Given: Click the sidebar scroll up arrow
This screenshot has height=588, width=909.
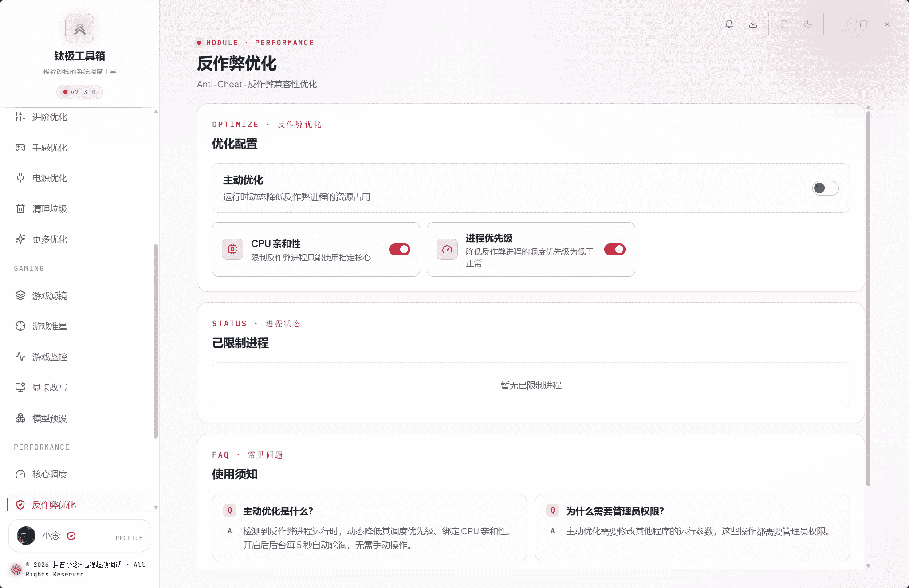Looking at the screenshot, I should (x=156, y=112).
